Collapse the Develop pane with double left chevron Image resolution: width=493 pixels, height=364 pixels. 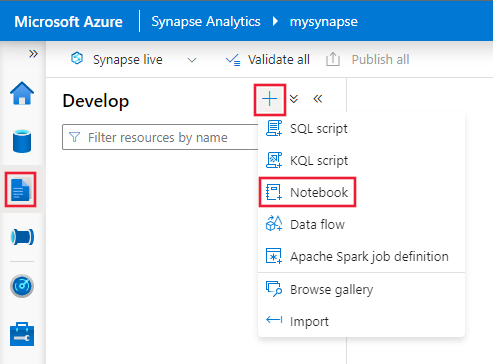tap(318, 99)
